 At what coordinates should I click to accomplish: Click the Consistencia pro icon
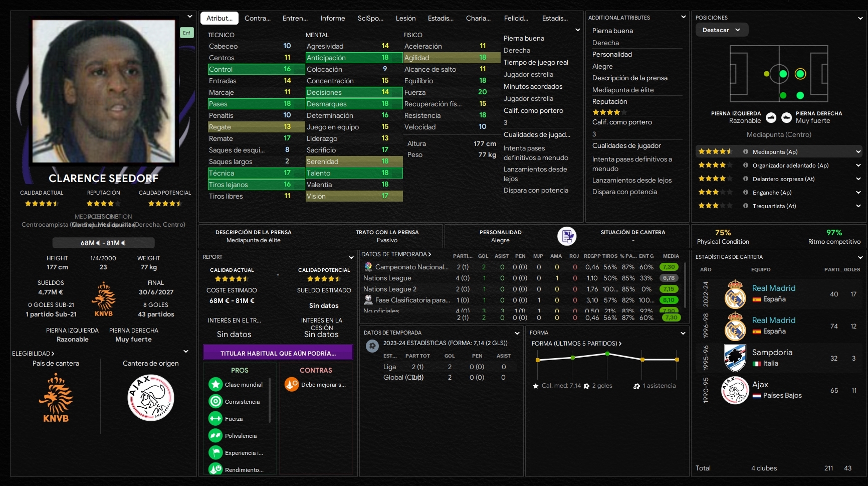coord(215,402)
